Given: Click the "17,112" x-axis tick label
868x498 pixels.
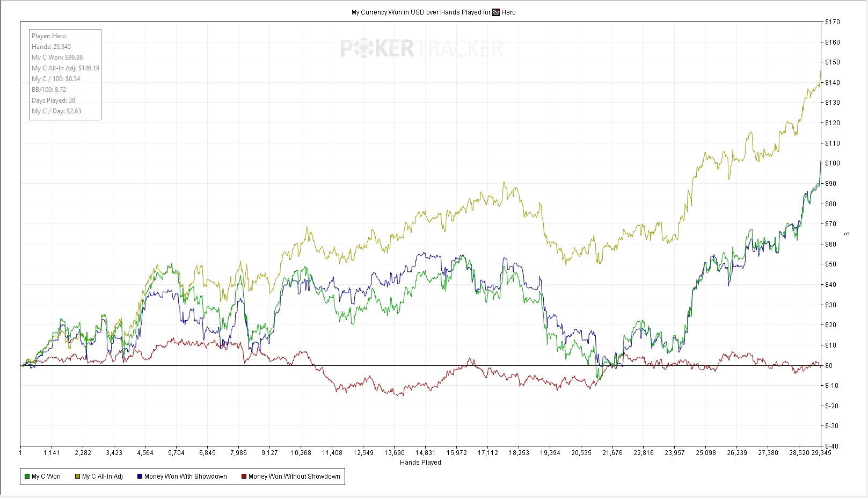Looking at the screenshot, I should coord(488,453).
